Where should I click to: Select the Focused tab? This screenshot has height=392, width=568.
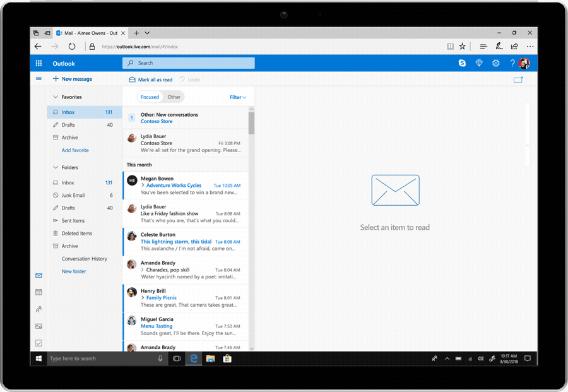click(150, 97)
